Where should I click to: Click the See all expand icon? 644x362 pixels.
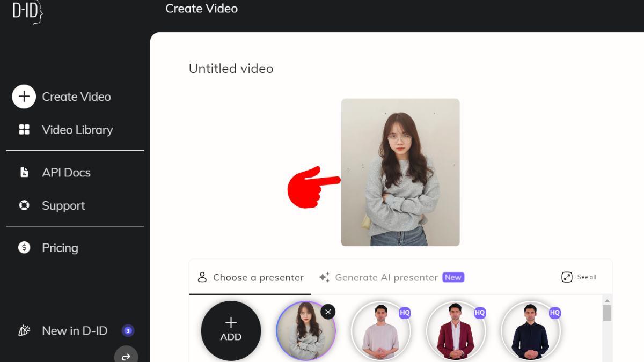click(x=567, y=277)
